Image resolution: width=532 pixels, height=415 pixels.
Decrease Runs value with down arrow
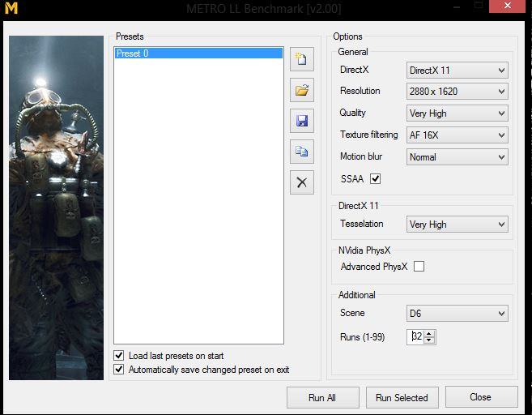click(429, 340)
